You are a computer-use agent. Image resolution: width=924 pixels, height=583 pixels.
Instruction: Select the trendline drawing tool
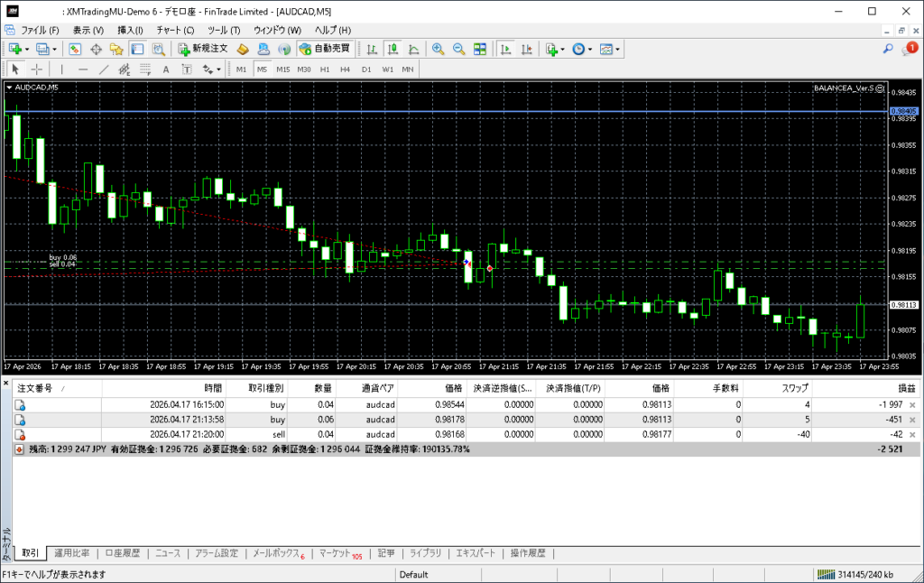click(104, 69)
